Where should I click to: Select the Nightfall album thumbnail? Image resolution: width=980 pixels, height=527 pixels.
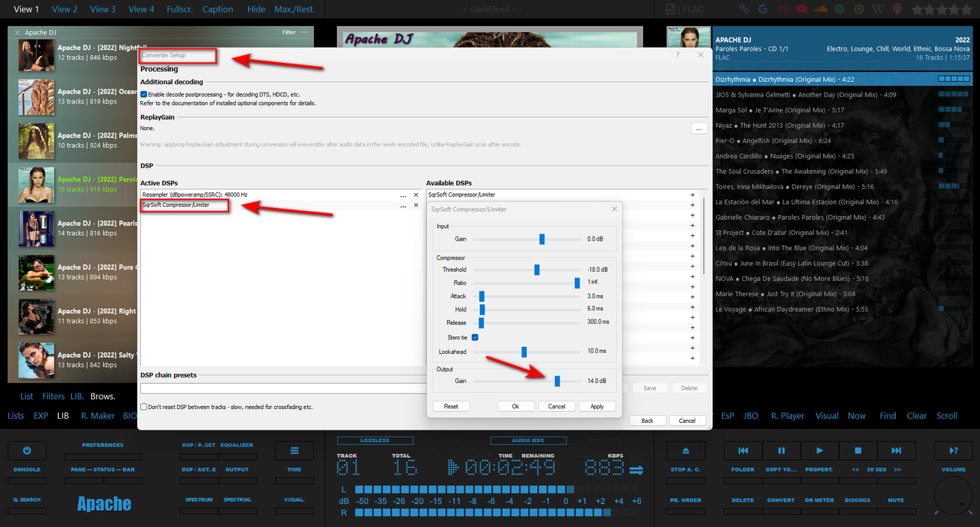pyautogui.click(x=36, y=54)
